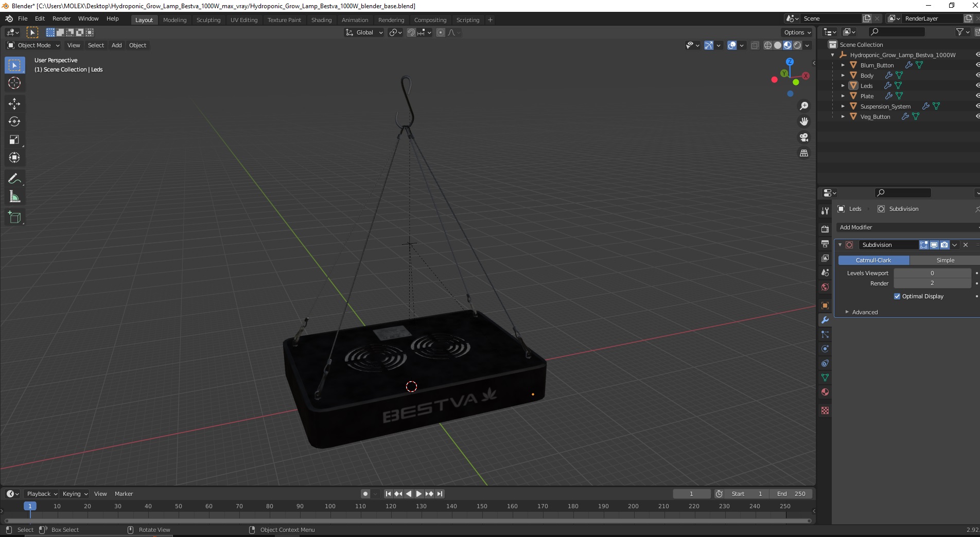Click the Zoom viewport icon

click(804, 106)
